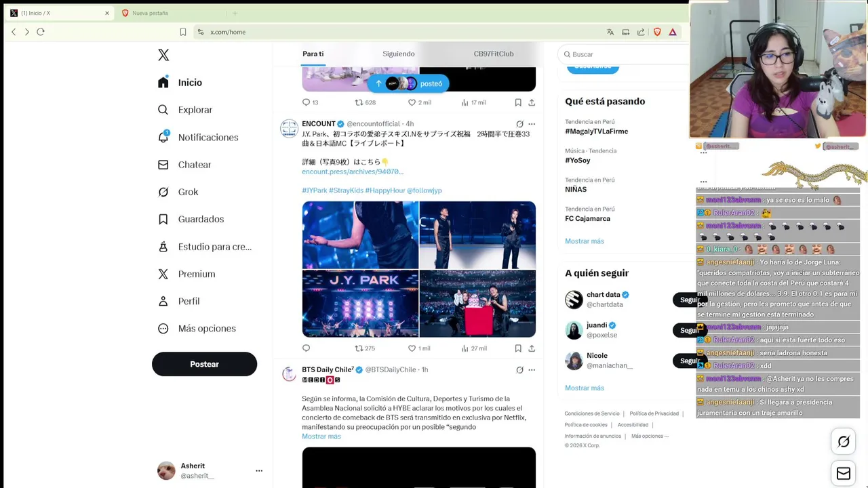The height and width of the screenshot is (488, 868).
Task: Switch to the CB97FitClub tab
Action: [x=494, y=54]
